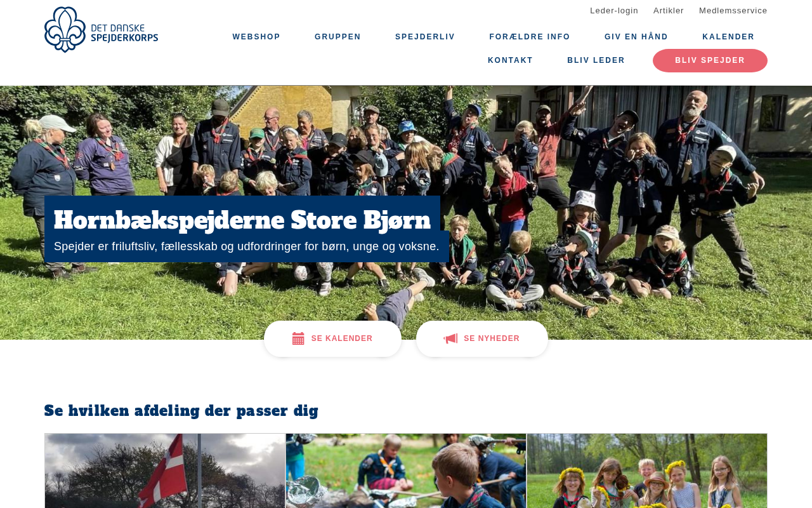Click the Se Kalender button

pyautogui.click(x=332, y=338)
